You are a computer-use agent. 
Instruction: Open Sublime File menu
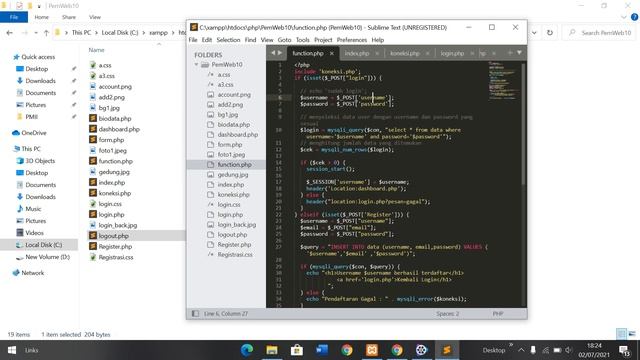click(193, 40)
